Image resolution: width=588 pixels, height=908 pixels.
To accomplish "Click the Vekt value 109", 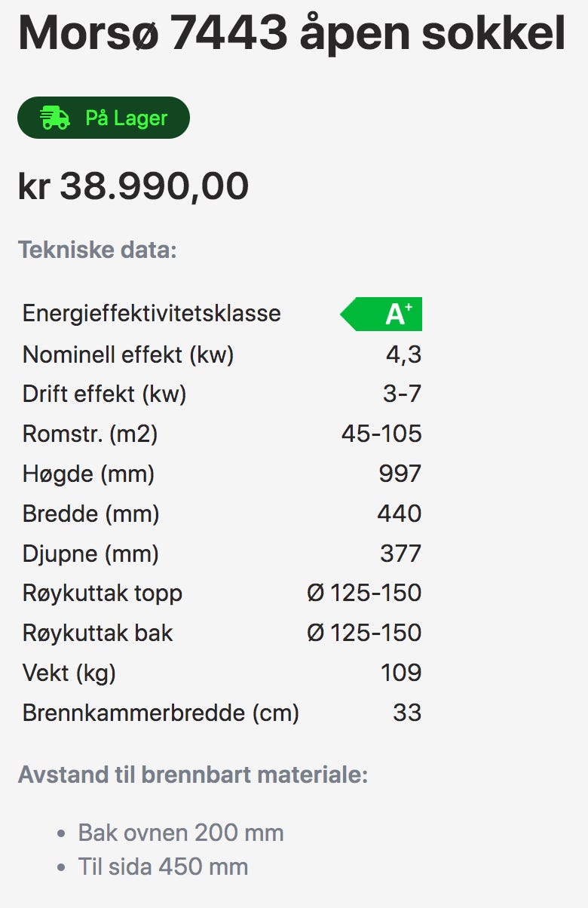I will pyautogui.click(x=401, y=673).
